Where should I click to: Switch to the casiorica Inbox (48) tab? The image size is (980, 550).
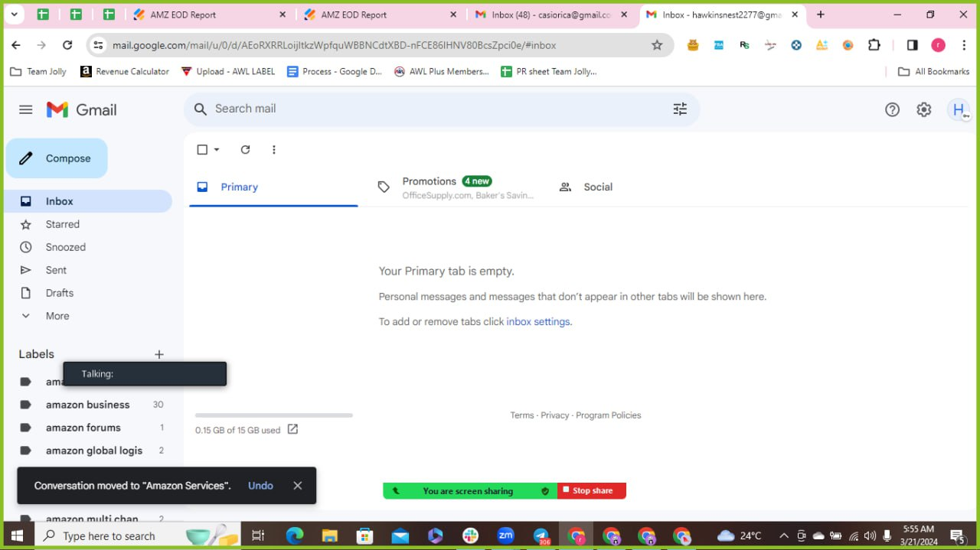coord(551,15)
